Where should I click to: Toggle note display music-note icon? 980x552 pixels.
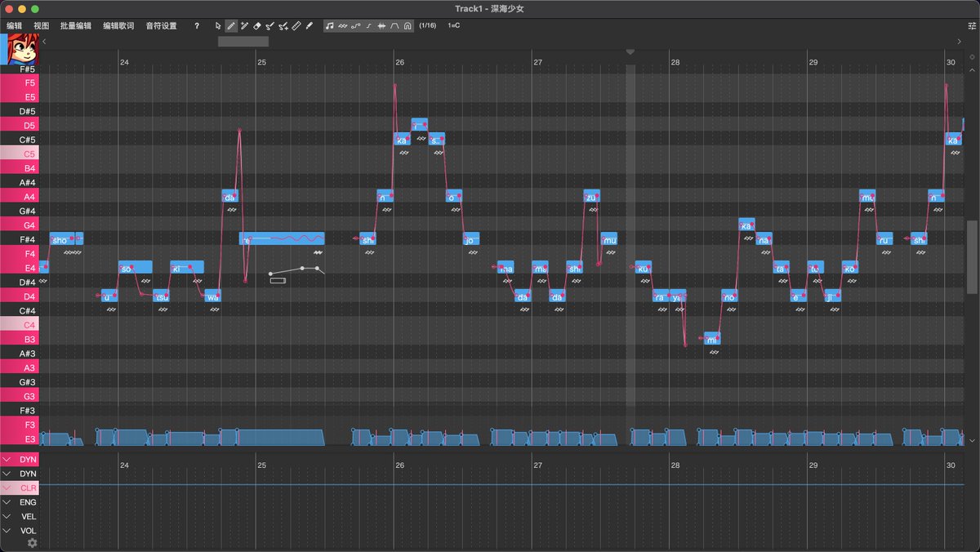[x=330, y=25]
